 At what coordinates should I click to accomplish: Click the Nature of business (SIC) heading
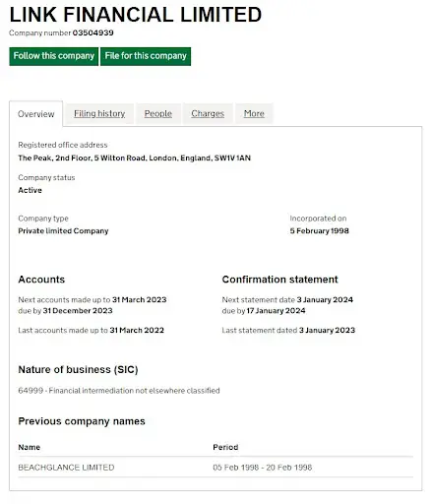coord(78,370)
